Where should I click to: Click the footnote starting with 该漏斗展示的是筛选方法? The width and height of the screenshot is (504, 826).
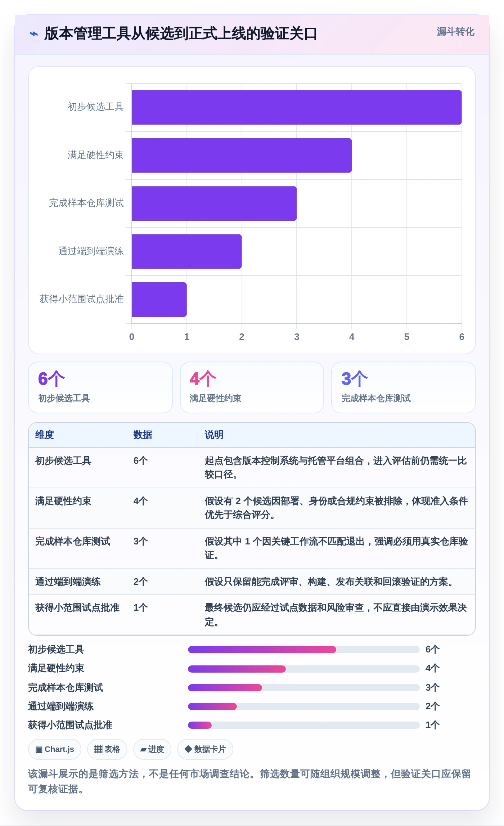pos(249,781)
